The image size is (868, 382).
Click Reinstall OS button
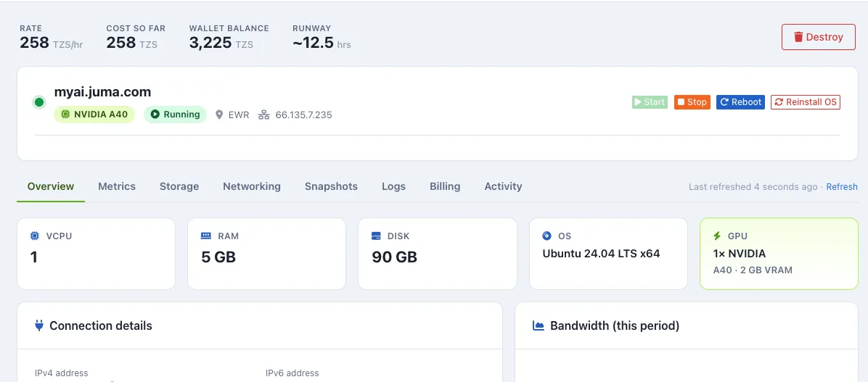(806, 102)
